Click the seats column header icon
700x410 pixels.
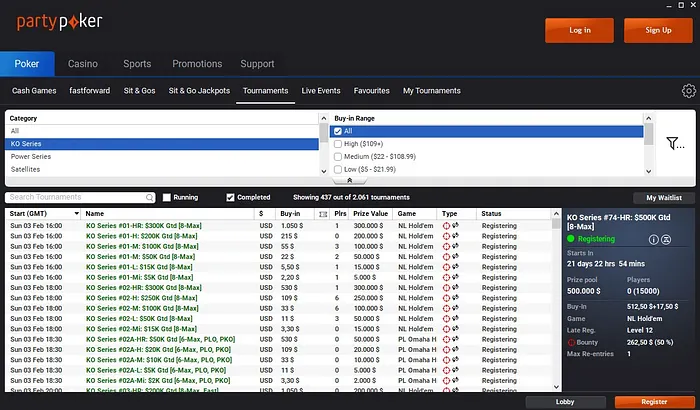pos(323,214)
